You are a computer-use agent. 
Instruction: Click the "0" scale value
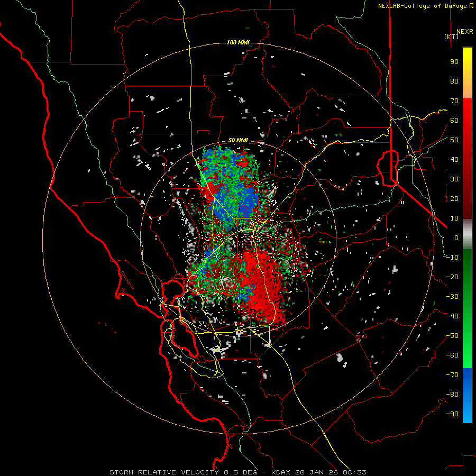[456, 237]
